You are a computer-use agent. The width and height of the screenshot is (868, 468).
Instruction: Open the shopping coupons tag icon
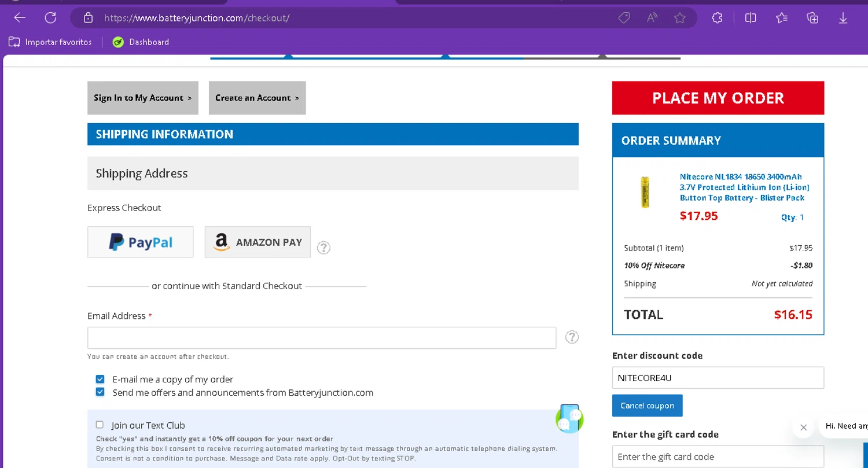pos(624,18)
